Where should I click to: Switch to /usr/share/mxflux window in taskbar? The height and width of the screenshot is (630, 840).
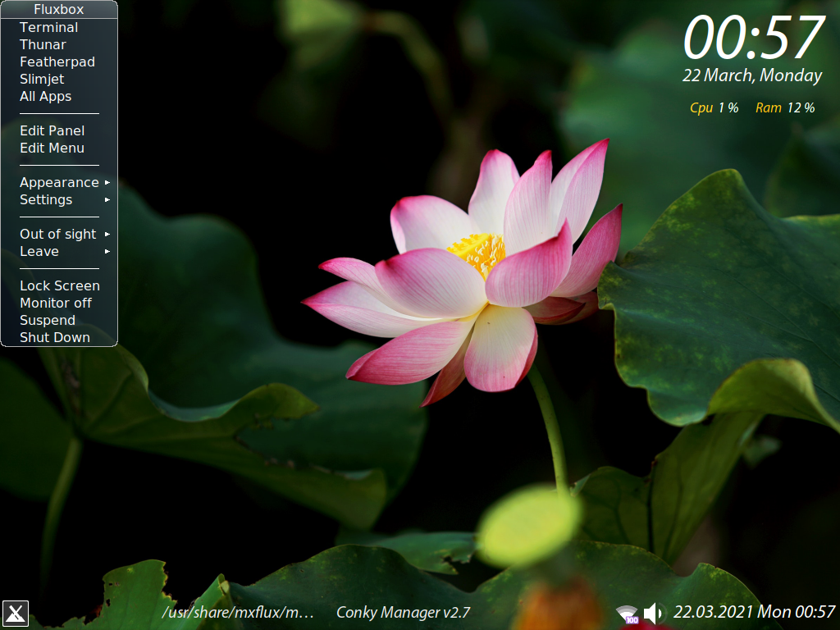click(238, 612)
